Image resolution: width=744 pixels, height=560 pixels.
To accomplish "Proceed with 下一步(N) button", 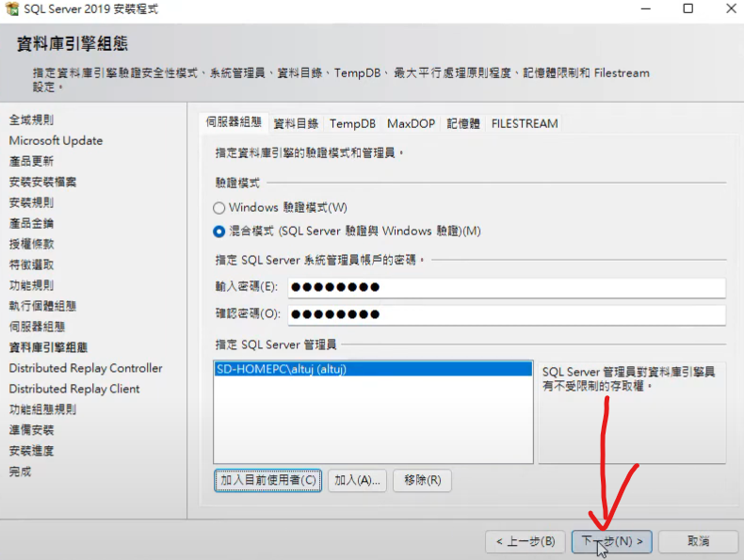I will pyautogui.click(x=611, y=541).
